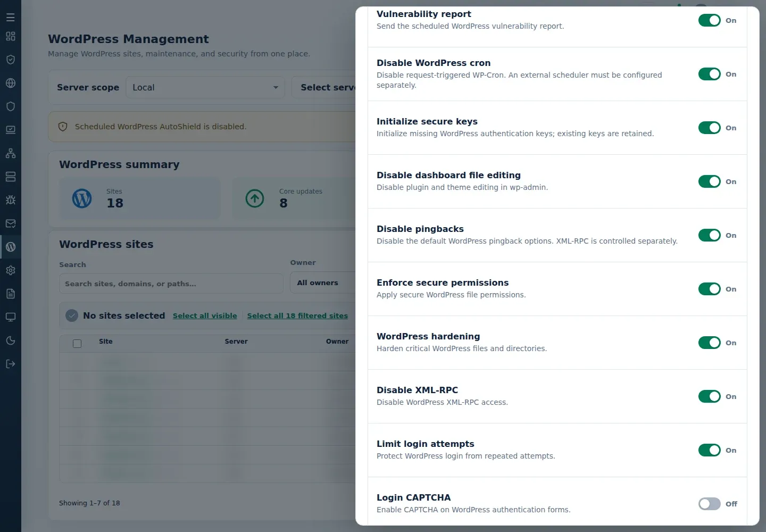Open the document icon in sidebar
The image size is (766, 532).
click(11, 294)
